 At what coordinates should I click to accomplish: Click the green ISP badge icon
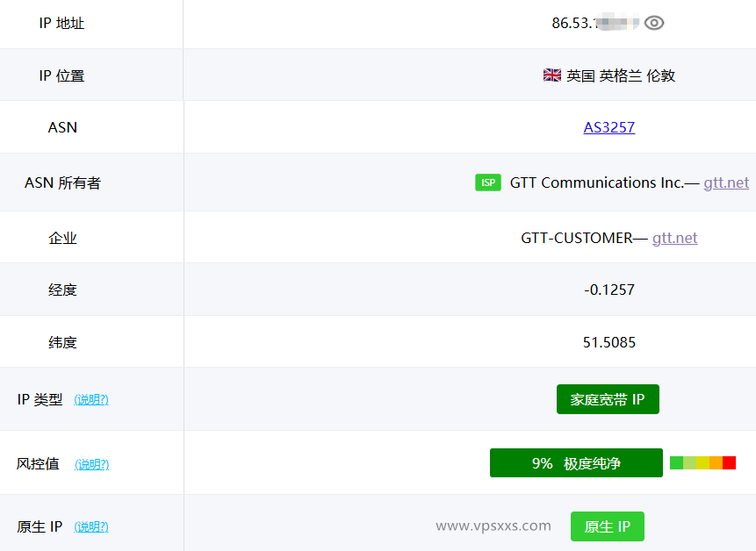pyautogui.click(x=488, y=182)
